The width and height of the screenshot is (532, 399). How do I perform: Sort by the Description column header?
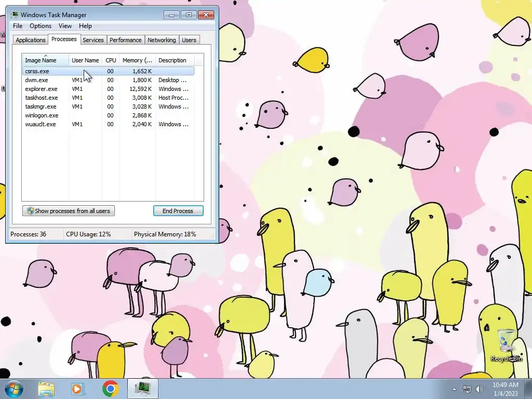[x=175, y=60]
